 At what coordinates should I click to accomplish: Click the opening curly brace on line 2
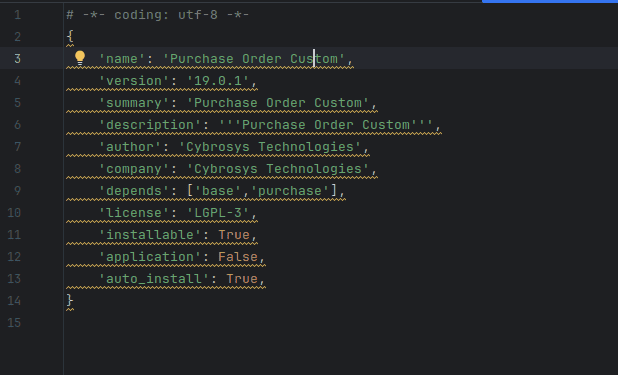pos(70,36)
